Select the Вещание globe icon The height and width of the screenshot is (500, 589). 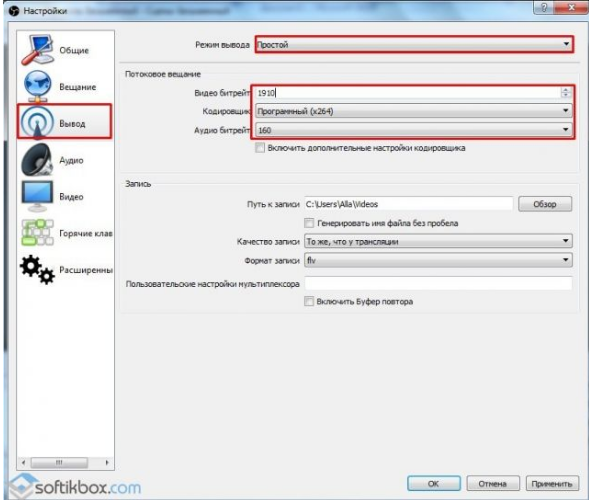coord(37,86)
